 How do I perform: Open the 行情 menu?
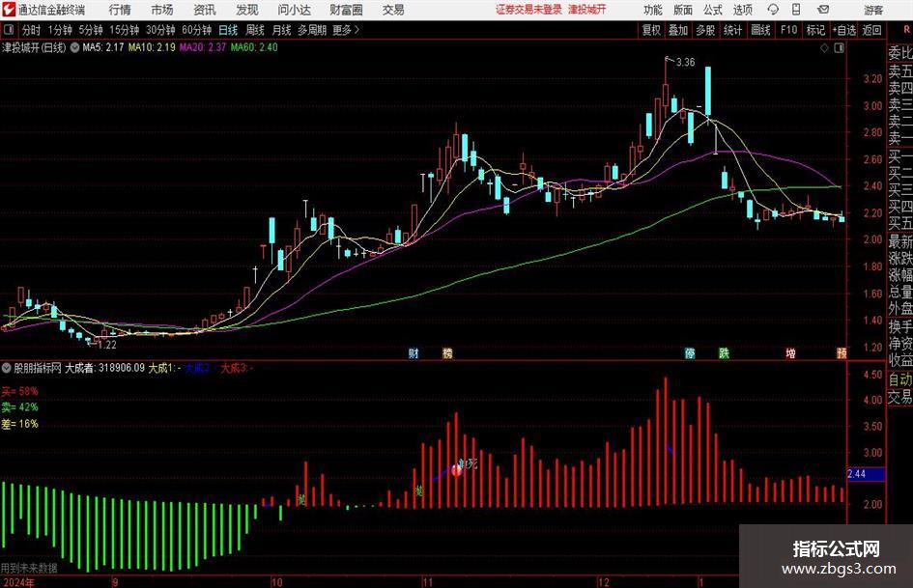(x=120, y=10)
